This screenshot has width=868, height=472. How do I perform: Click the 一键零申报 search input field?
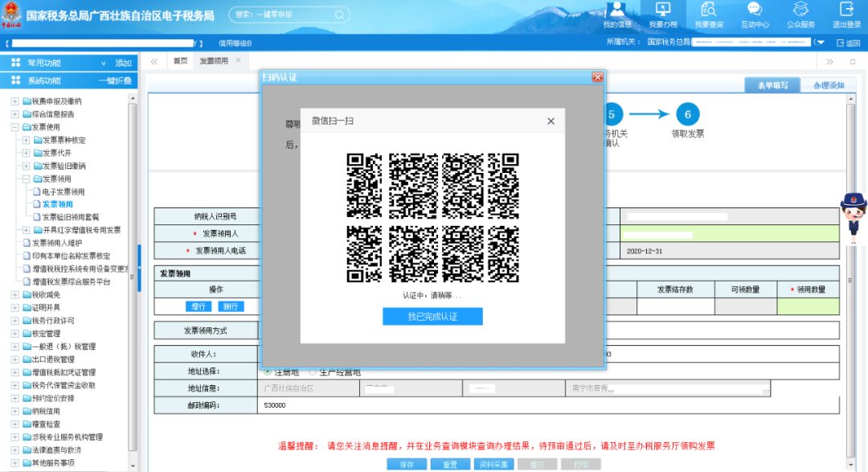(282, 15)
